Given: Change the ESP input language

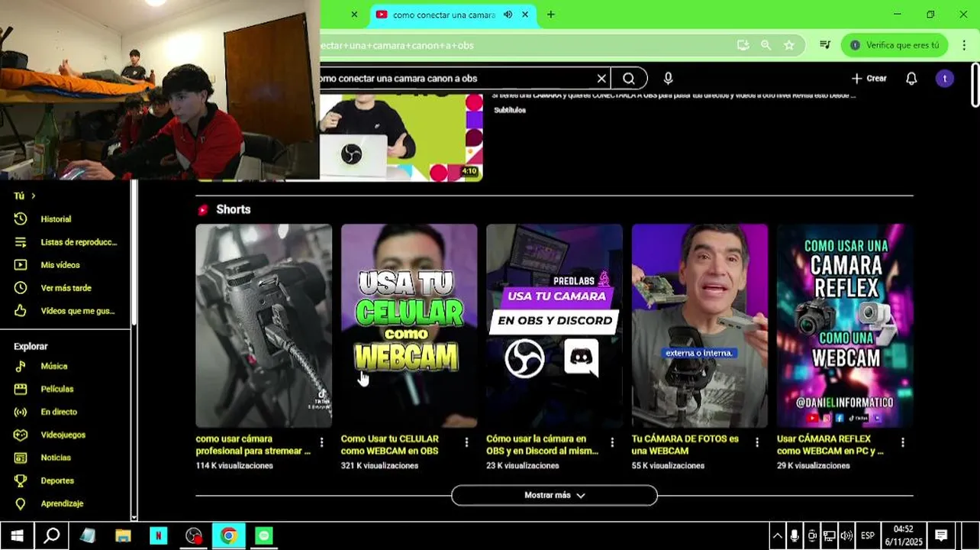Looking at the screenshot, I should pyautogui.click(x=868, y=535).
